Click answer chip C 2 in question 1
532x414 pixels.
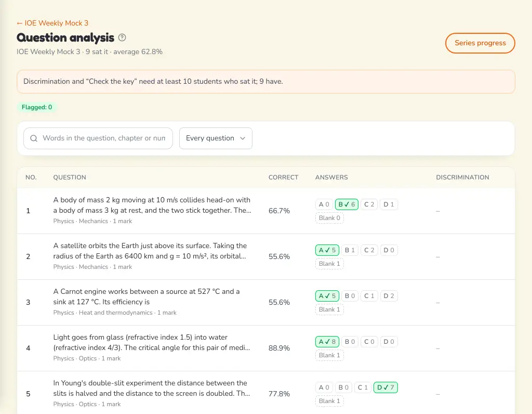[x=369, y=204]
